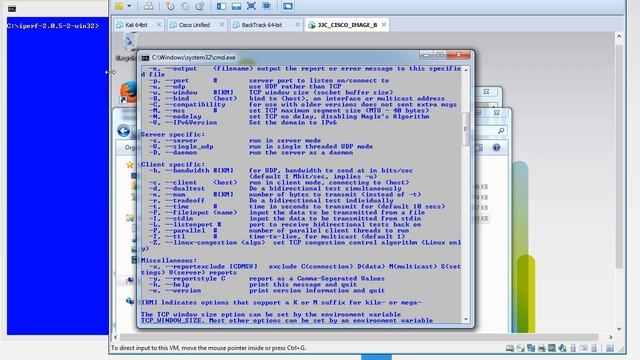Close the Cisco Unified tab
This screenshot has height=360, width=640.
click(x=222, y=25)
